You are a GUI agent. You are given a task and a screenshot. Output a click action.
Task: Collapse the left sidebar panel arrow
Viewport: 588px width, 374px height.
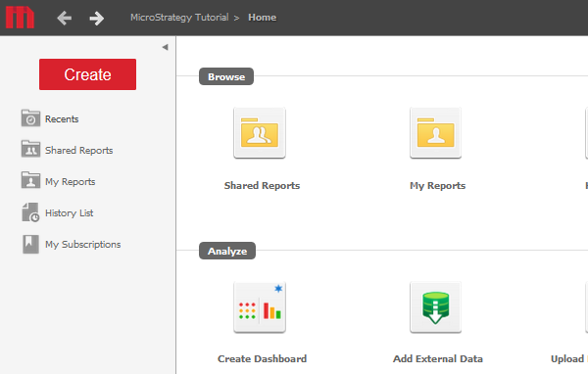(165, 47)
